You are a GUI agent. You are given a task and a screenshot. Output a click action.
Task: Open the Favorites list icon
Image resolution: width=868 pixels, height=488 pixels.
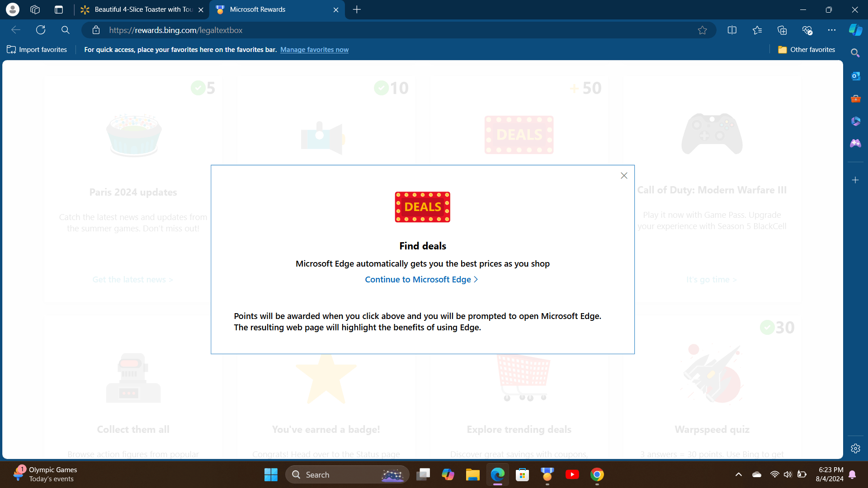757,30
